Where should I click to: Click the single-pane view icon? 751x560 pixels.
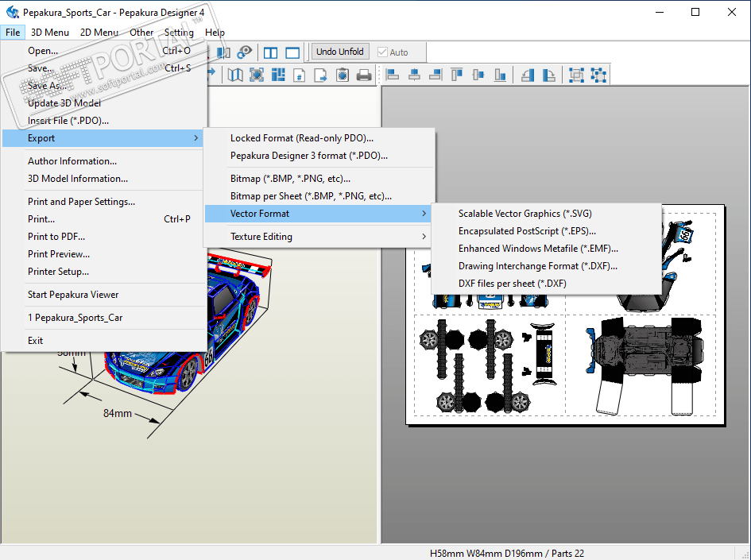pyautogui.click(x=292, y=52)
